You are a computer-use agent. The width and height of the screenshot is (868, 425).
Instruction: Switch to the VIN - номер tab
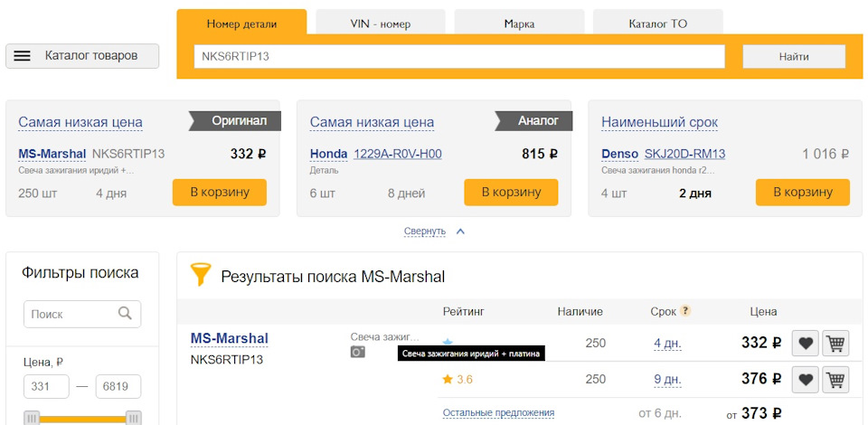[x=381, y=24]
